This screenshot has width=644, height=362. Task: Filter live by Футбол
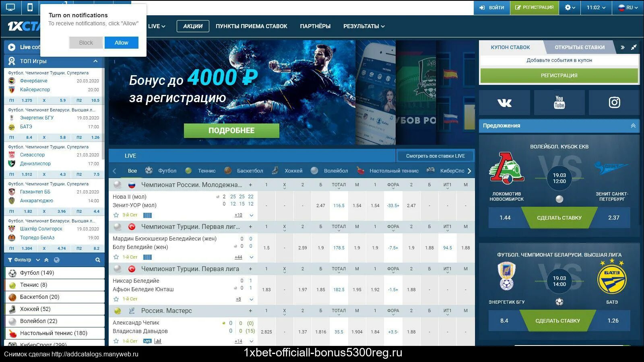click(161, 171)
